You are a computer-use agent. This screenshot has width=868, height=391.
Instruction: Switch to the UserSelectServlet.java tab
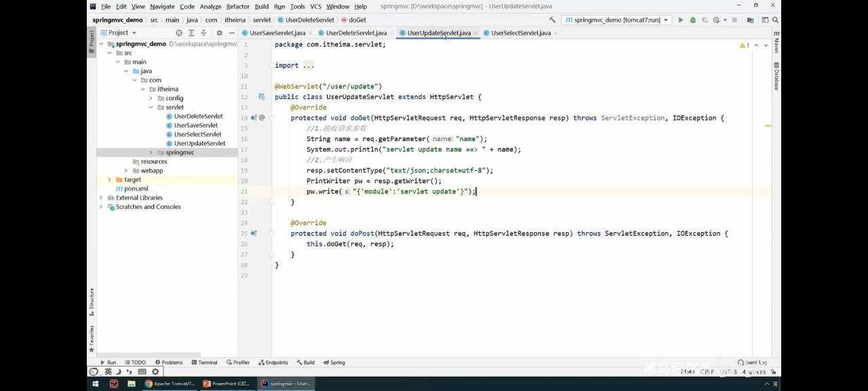click(x=521, y=33)
